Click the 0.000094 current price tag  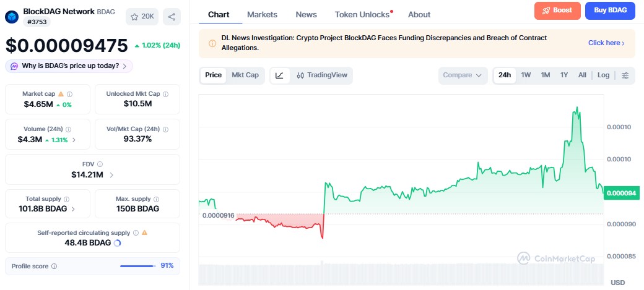pos(622,193)
